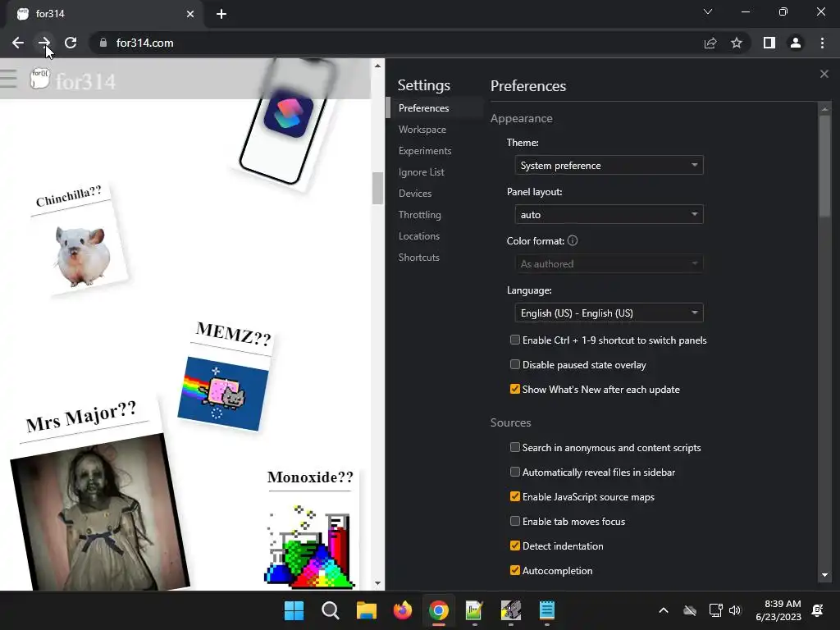840x630 pixels.
Task: Open Theme dropdown System preference
Action: [x=609, y=166]
